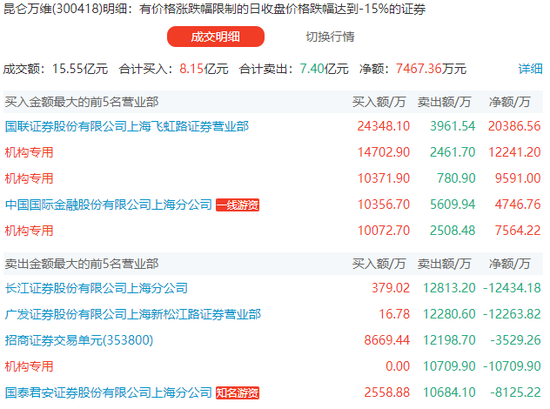Click 机构专用 row with 0.00 buy

273,367
